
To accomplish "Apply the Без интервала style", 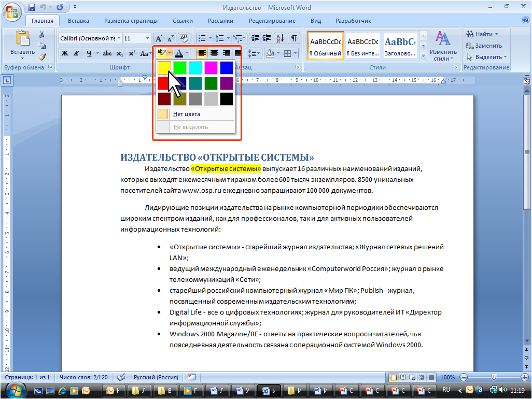I will point(362,46).
